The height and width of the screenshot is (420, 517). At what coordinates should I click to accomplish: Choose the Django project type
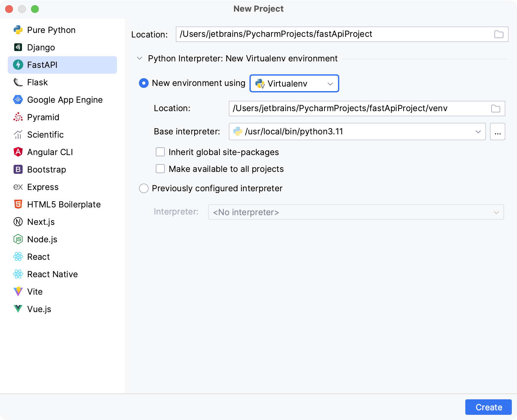tap(62, 47)
